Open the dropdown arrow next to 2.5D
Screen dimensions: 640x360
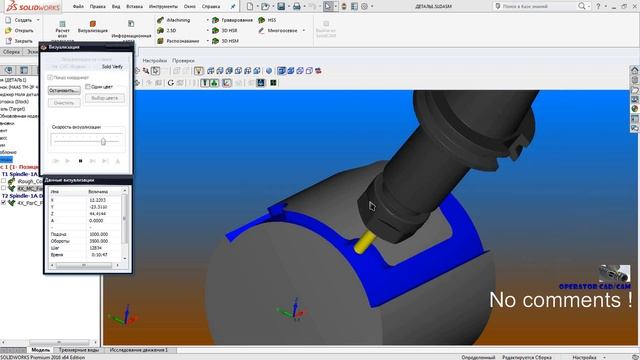[x=207, y=31]
